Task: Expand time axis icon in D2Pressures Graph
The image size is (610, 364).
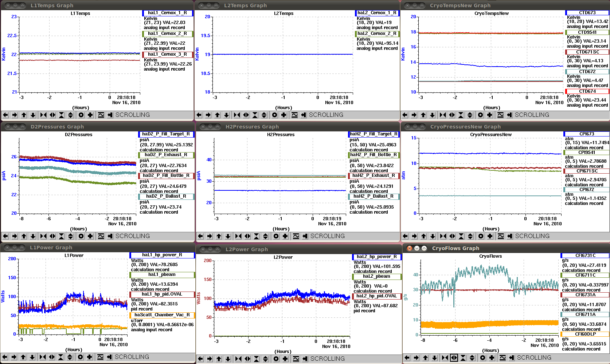Action: pos(52,236)
